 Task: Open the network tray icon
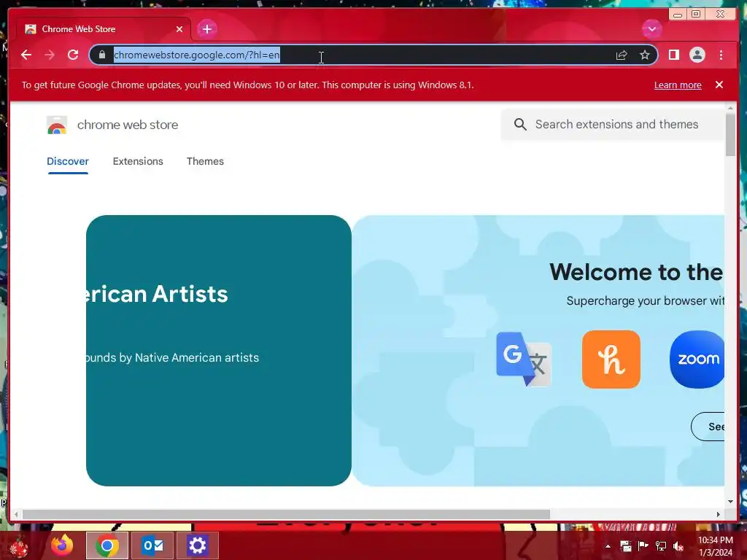(661, 546)
